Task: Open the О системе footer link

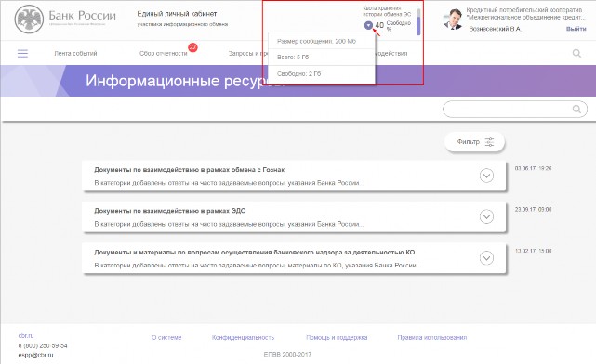Action: (166, 337)
